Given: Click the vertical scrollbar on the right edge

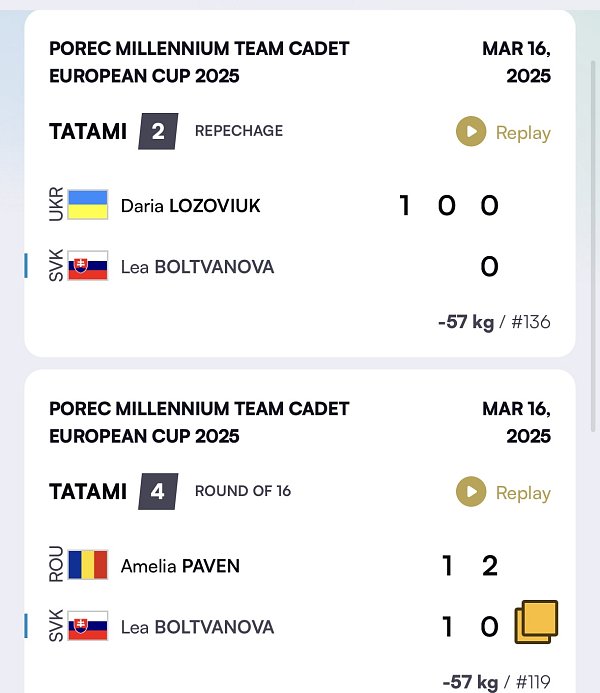Looking at the screenshot, I should pos(593,246).
